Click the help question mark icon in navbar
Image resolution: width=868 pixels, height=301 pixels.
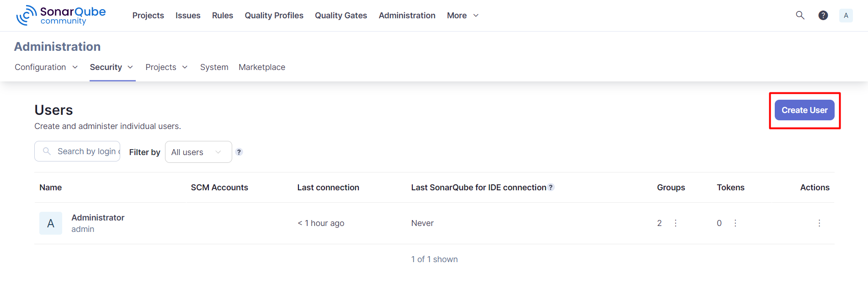pyautogui.click(x=823, y=15)
